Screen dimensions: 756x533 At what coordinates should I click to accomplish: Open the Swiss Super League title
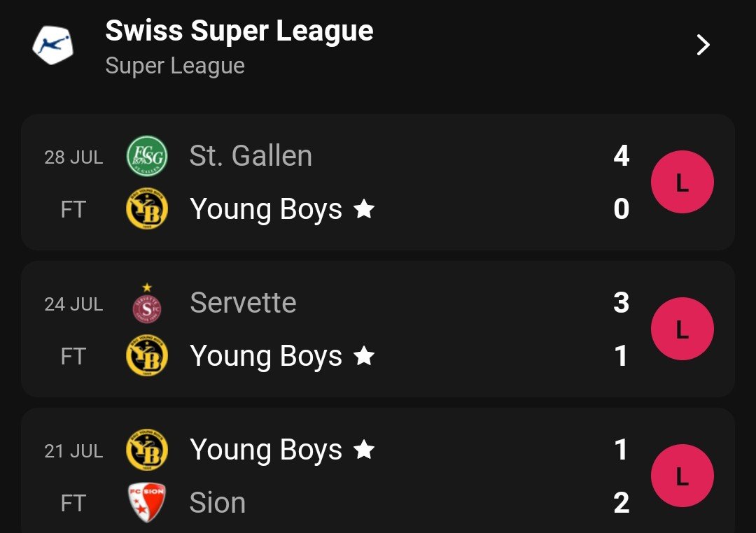pos(239,31)
